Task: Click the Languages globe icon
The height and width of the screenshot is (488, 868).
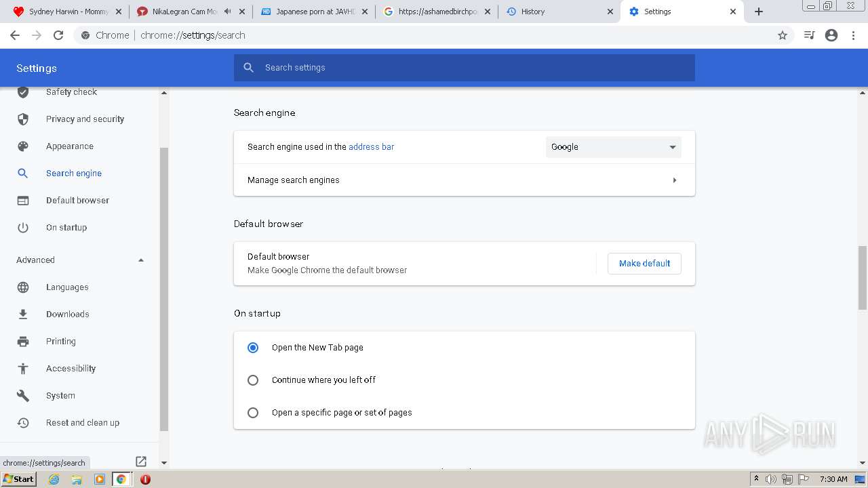Action: pos(23,287)
